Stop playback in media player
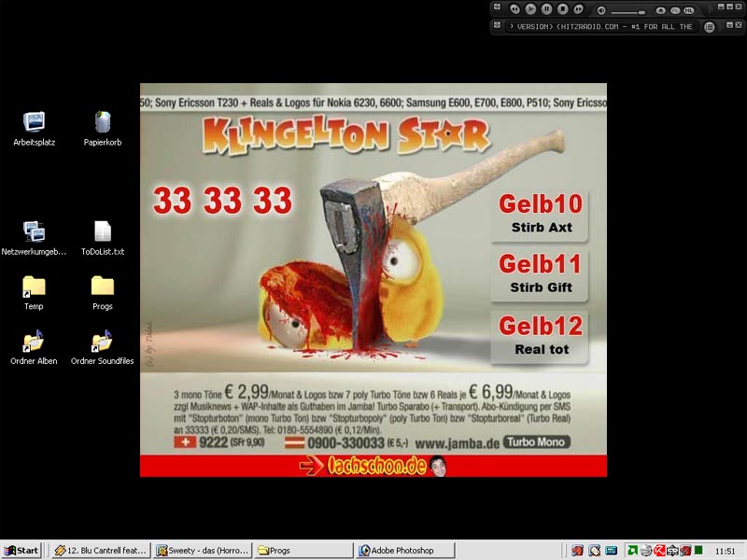The height and width of the screenshot is (560, 747). click(563, 9)
